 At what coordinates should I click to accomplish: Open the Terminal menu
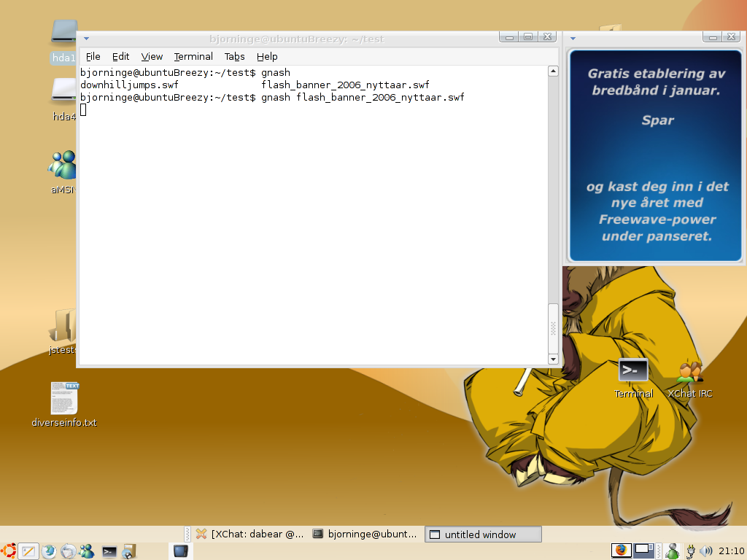[193, 57]
